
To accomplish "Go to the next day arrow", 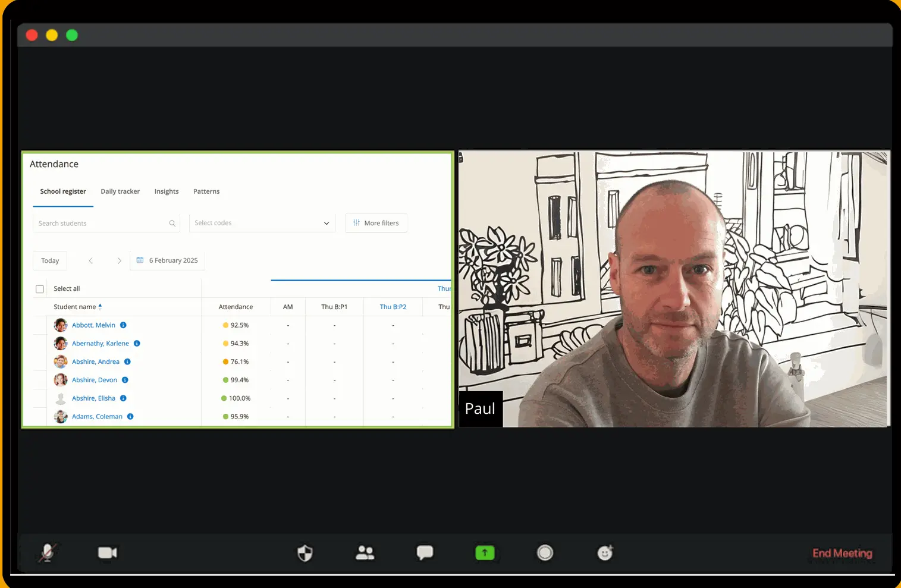I will [119, 260].
